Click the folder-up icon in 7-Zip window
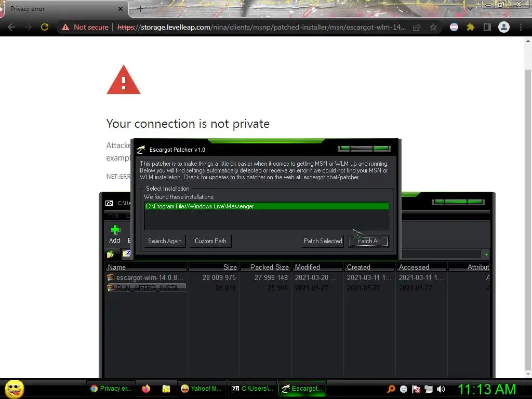This screenshot has height=399, width=532. (110, 254)
